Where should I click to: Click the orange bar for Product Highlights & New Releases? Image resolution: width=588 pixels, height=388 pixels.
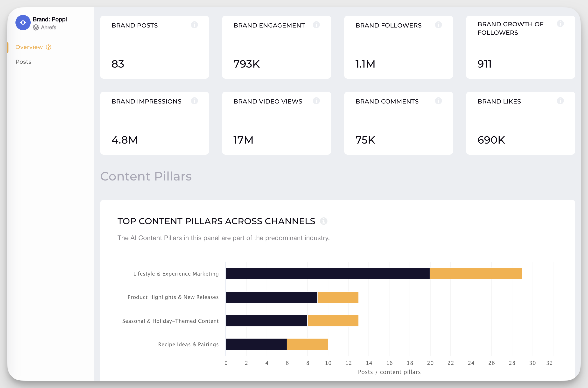click(338, 297)
